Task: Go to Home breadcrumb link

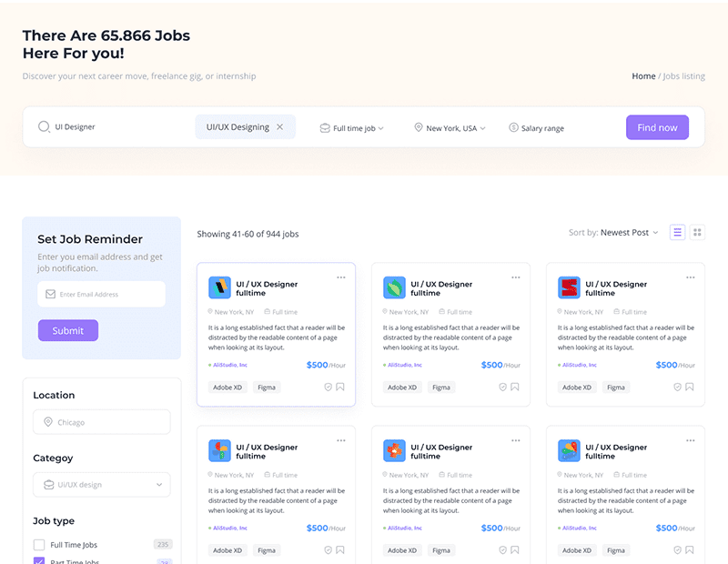Action: point(643,76)
